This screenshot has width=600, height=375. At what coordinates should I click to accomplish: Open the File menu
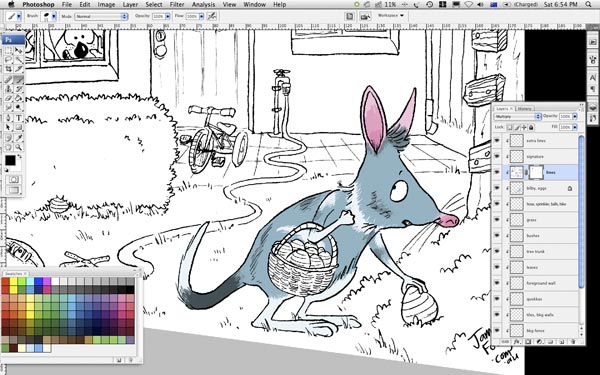(x=67, y=5)
